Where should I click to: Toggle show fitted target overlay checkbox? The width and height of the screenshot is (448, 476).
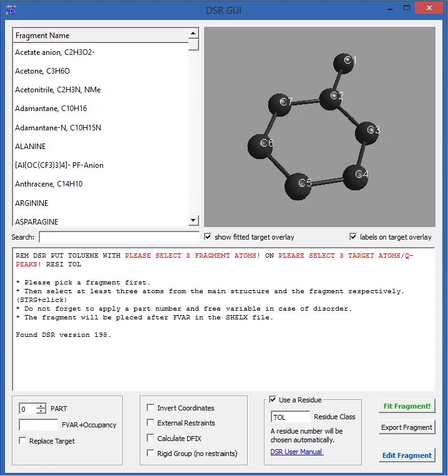pyautogui.click(x=208, y=236)
